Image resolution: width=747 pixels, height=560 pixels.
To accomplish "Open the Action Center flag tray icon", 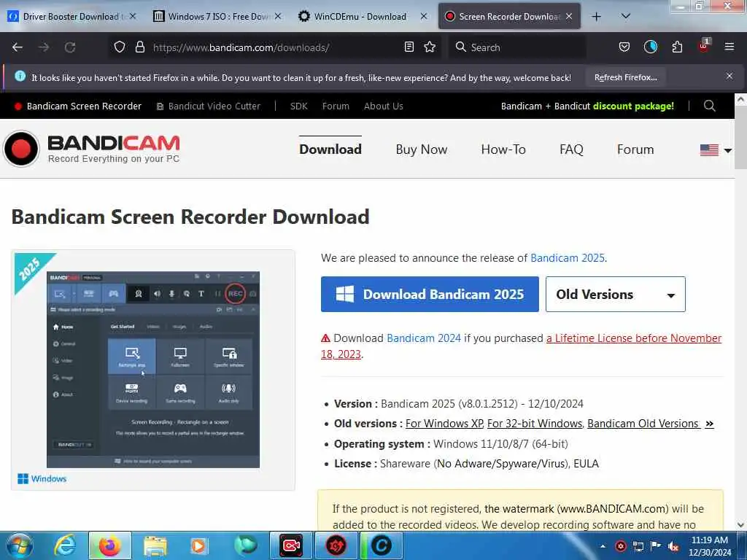I will pyautogui.click(x=656, y=545).
